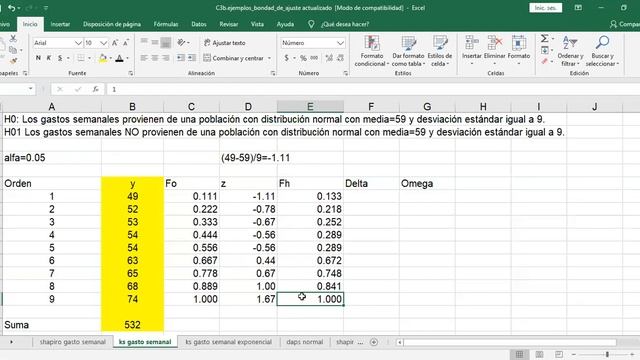This screenshot has height=360, width=640.
Task: Click the text orientation icon
Action: (182, 42)
